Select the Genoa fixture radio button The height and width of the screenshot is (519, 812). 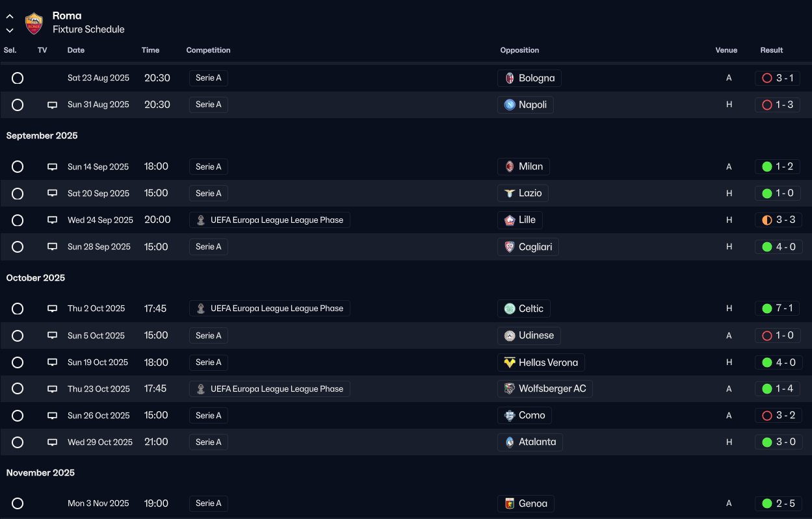(18, 503)
